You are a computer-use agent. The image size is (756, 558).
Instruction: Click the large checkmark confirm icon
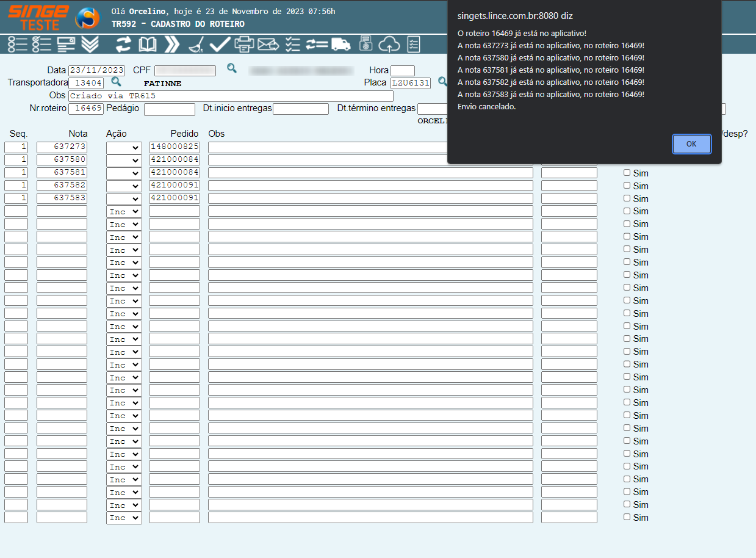pyautogui.click(x=220, y=44)
